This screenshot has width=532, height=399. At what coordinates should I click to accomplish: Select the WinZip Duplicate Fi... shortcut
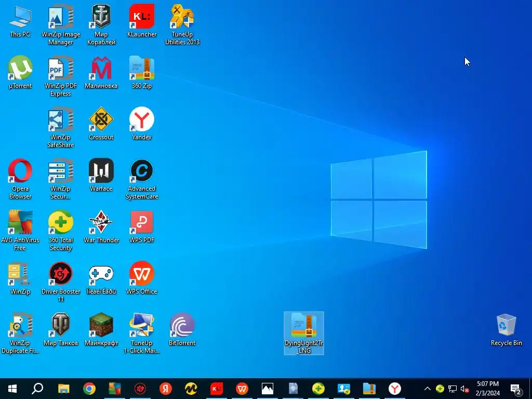20,334
